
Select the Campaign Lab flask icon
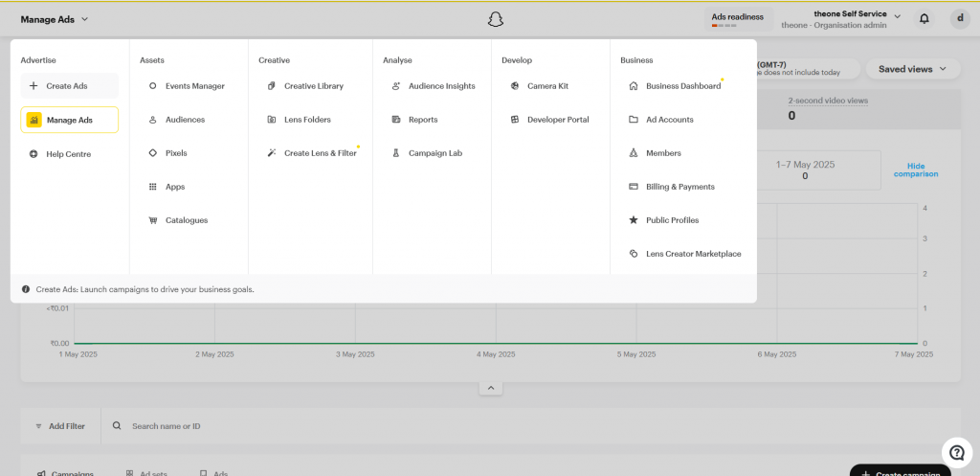tap(395, 153)
